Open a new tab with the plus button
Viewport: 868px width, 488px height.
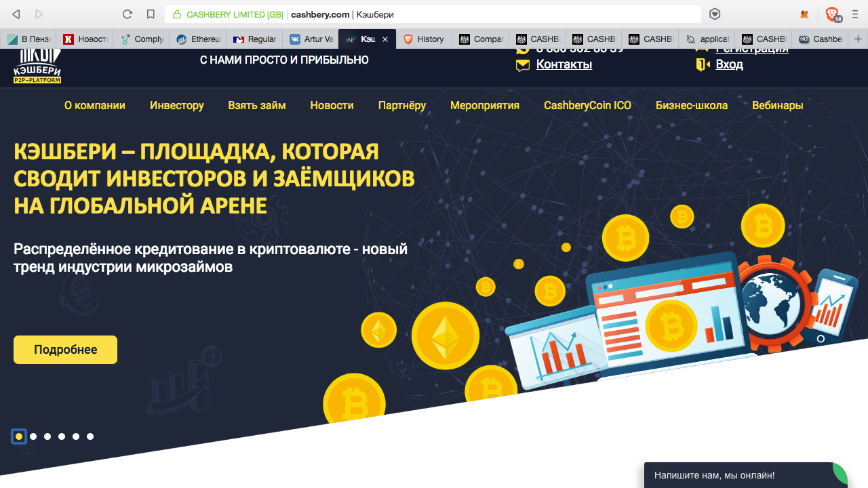[858, 39]
